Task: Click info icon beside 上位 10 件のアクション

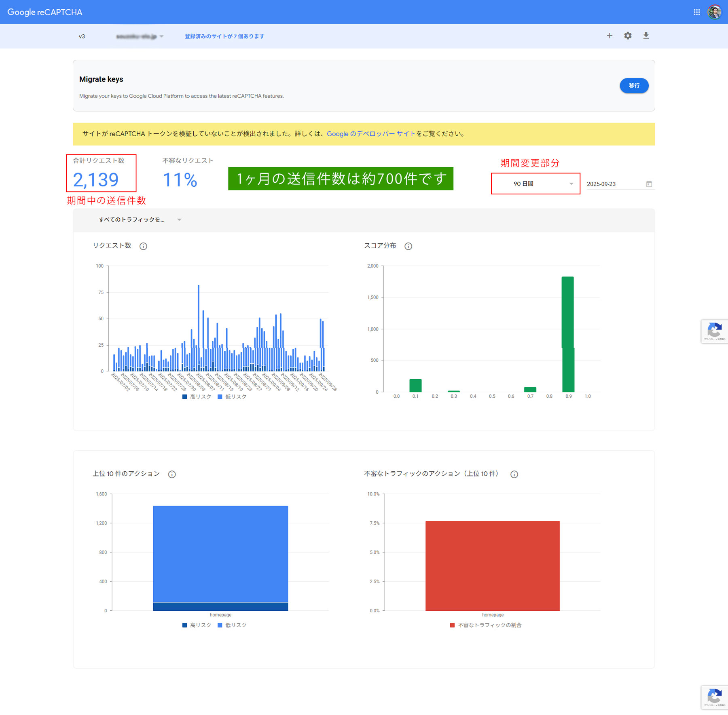Action: tap(172, 474)
